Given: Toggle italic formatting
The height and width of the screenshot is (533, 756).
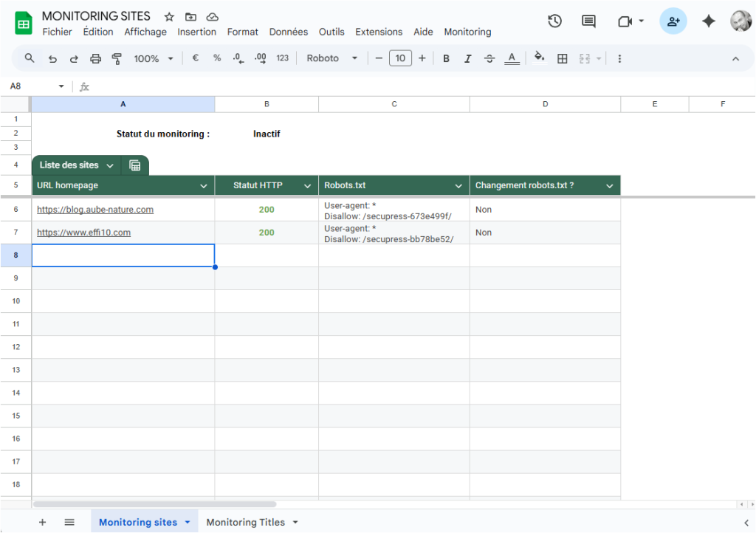Looking at the screenshot, I should point(467,58).
